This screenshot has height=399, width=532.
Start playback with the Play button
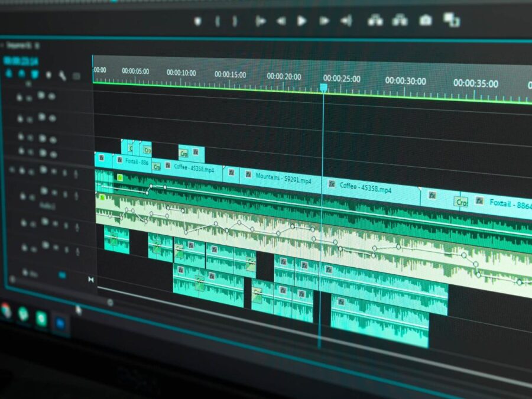coord(301,21)
